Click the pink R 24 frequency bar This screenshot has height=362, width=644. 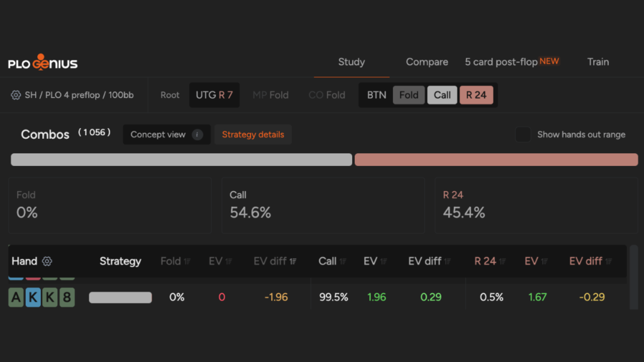pos(496,160)
